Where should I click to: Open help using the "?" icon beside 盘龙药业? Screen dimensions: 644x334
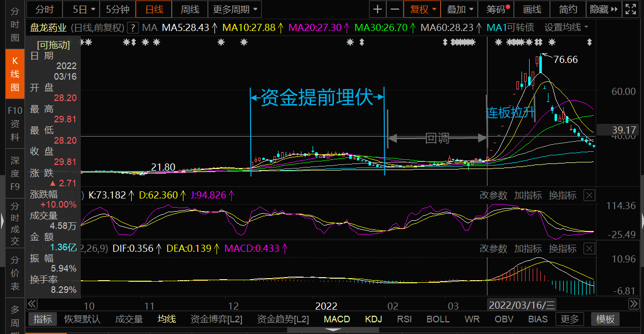[133, 28]
